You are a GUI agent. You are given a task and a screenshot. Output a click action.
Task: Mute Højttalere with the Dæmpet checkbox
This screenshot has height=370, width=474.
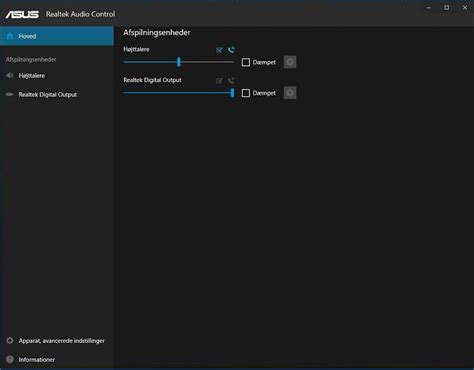[x=246, y=62]
